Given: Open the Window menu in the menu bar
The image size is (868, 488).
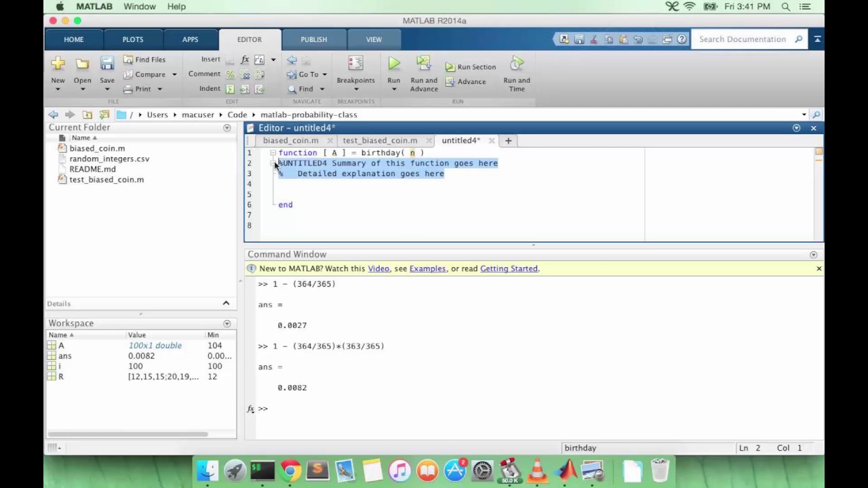Looking at the screenshot, I should point(140,7).
